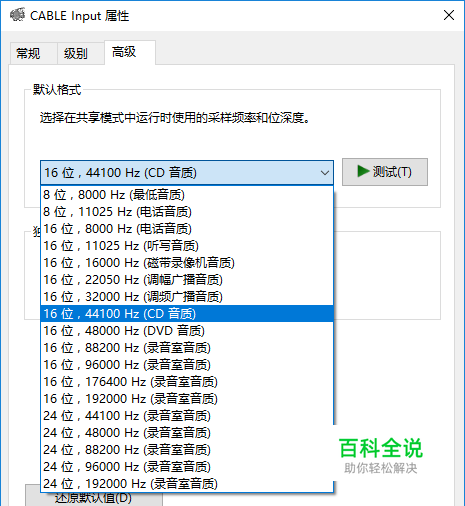Choose 8 位, 11025 Hz (电话音质)
This screenshot has width=465, height=506.
(187, 212)
